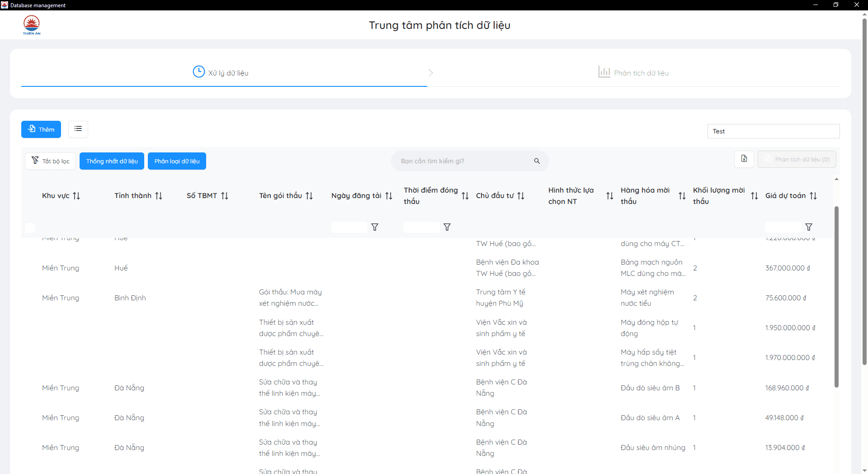Click the table scroll-up arrow
Viewport: 868px width, 474px height.
pos(836,179)
